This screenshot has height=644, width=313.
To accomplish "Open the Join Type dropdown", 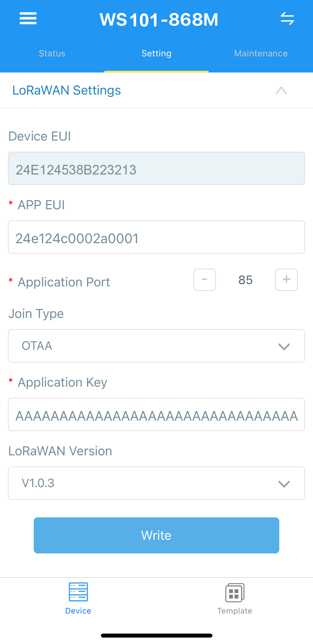I will pos(156,346).
